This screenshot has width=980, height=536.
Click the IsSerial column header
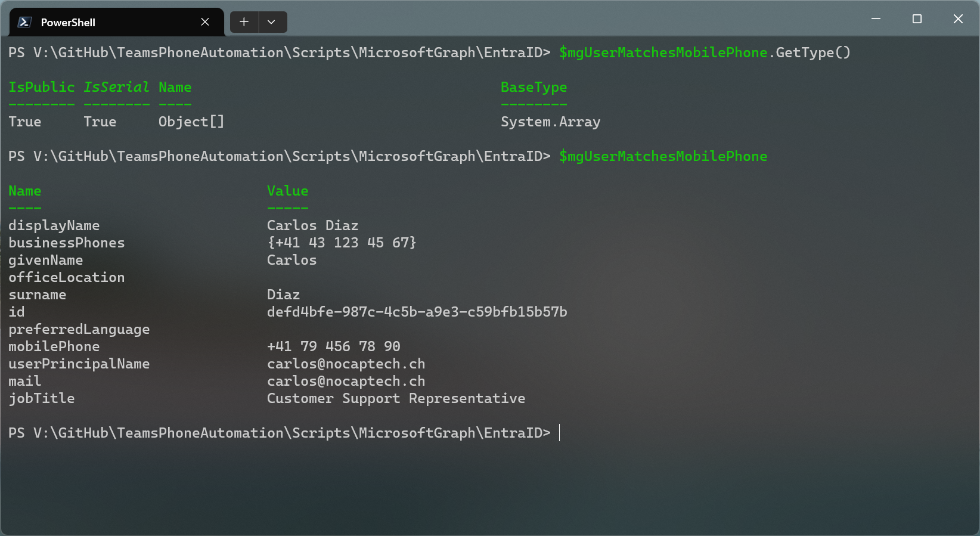pos(116,87)
